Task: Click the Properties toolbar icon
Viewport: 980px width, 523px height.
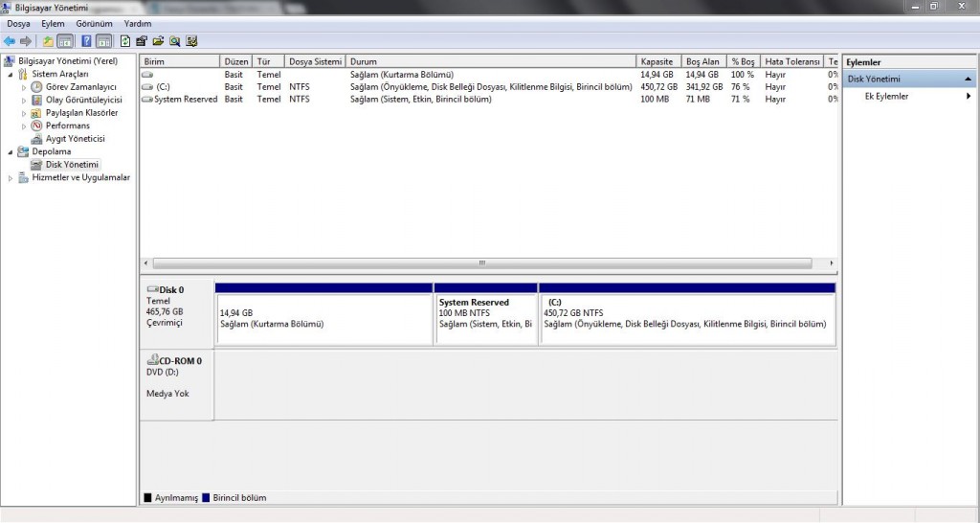Action: [x=142, y=41]
